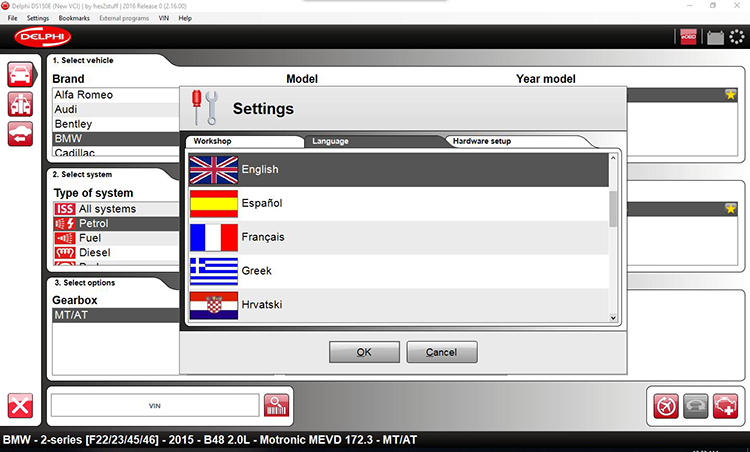Select Español language row

click(398, 203)
